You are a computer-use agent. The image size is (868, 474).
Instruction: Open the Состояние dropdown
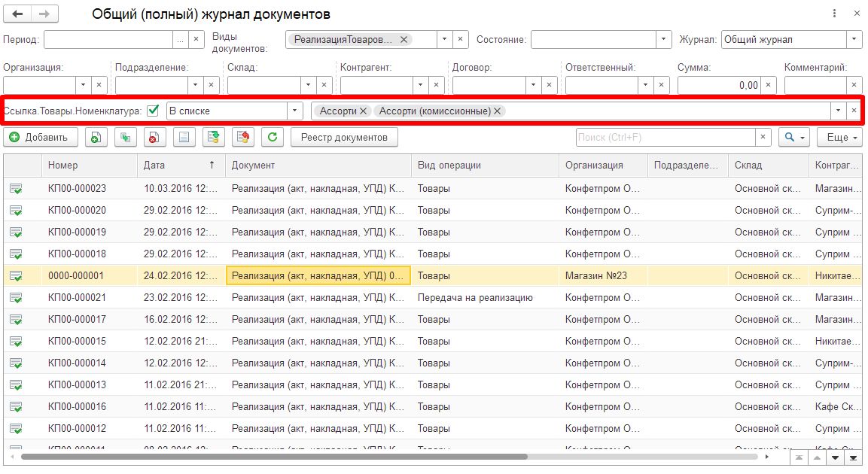click(x=664, y=40)
